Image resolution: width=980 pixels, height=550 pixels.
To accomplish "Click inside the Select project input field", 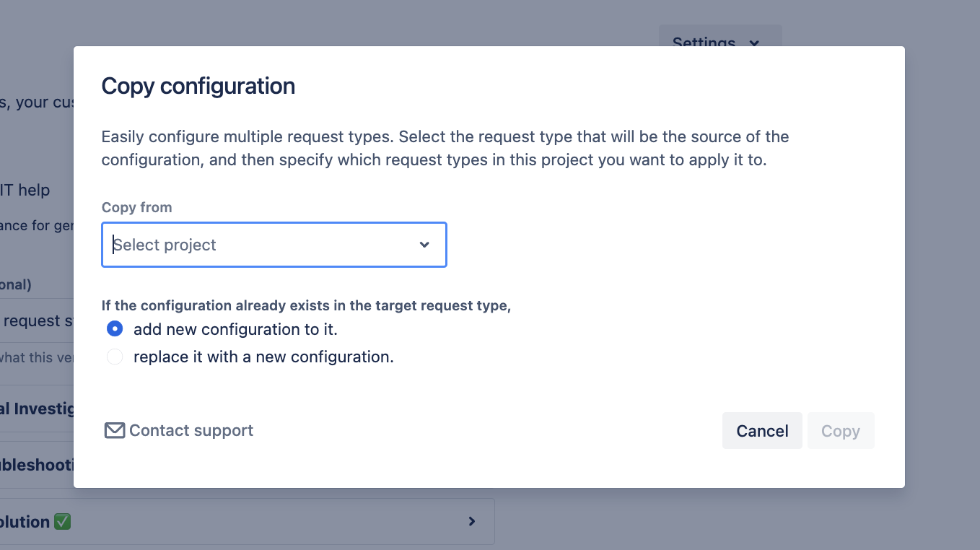I will pyautogui.click(x=216, y=245).
